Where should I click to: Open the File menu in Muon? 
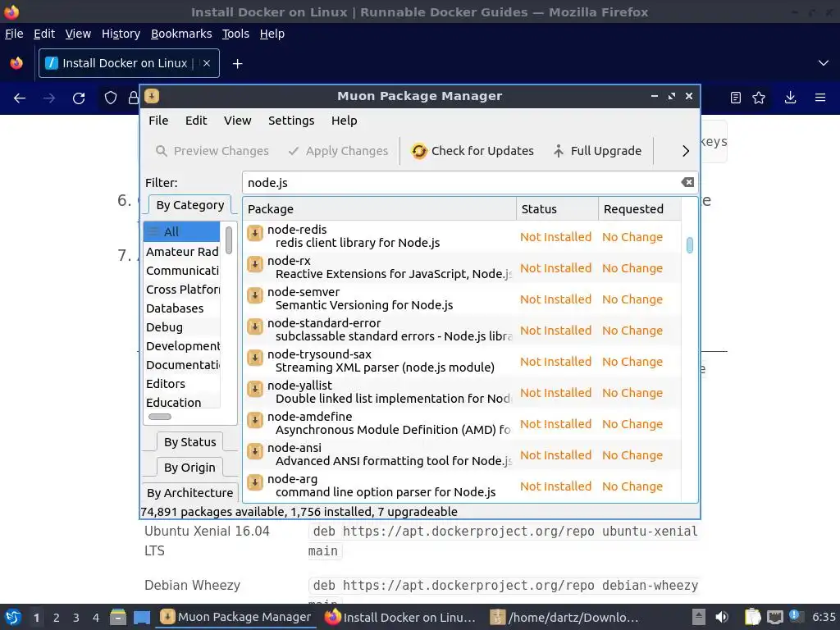point(158,121)
